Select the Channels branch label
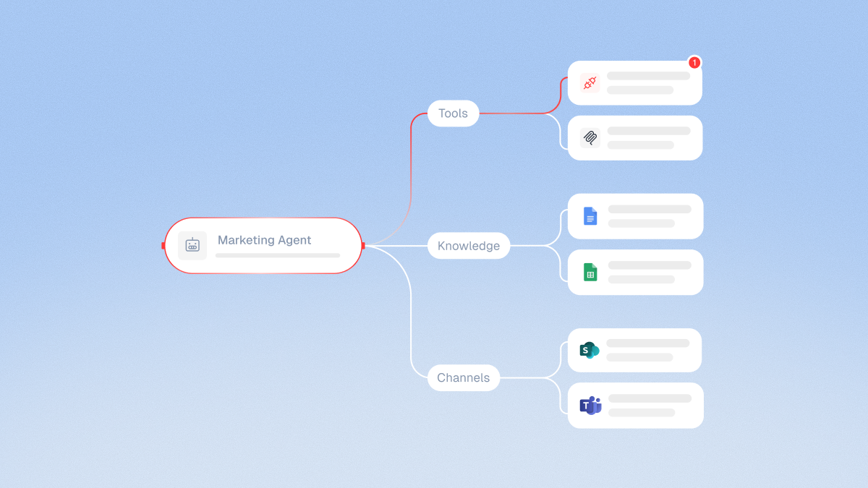This screenshot has height=488, width=868. pyautogui.click(x=463, y=377)
